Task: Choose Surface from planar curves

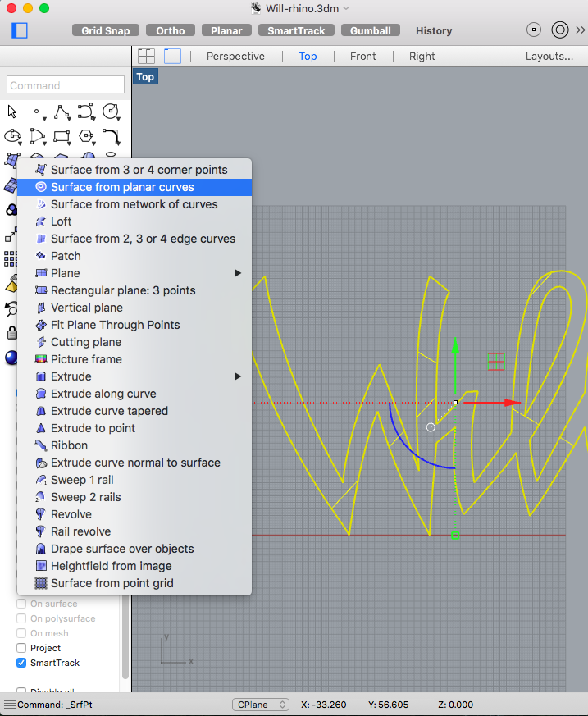Action: tap(134, 187)
